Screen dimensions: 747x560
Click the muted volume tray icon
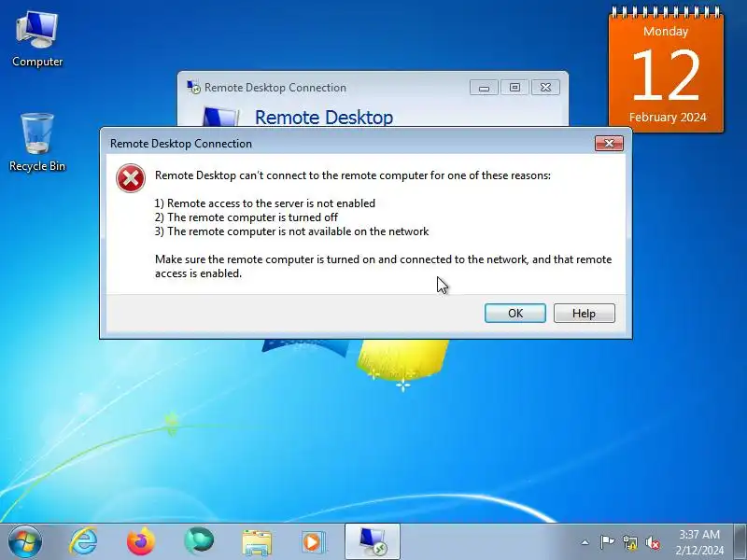pos(653,542)
